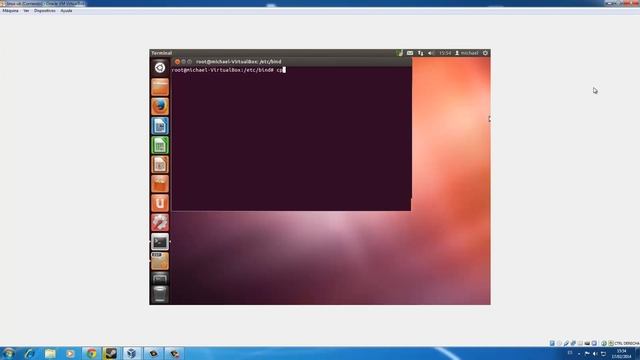
Task: Open the Trash at launcher bottom
Action: tap(160, 294)
